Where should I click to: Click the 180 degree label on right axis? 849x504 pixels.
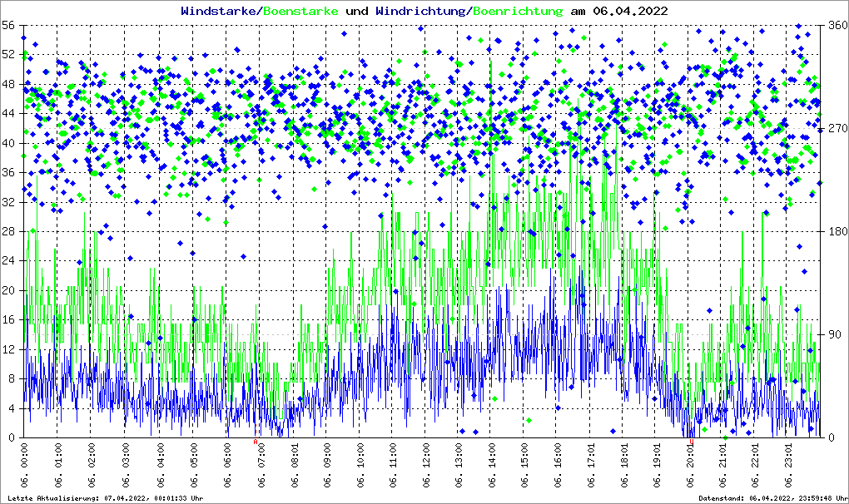click(835, 231)
